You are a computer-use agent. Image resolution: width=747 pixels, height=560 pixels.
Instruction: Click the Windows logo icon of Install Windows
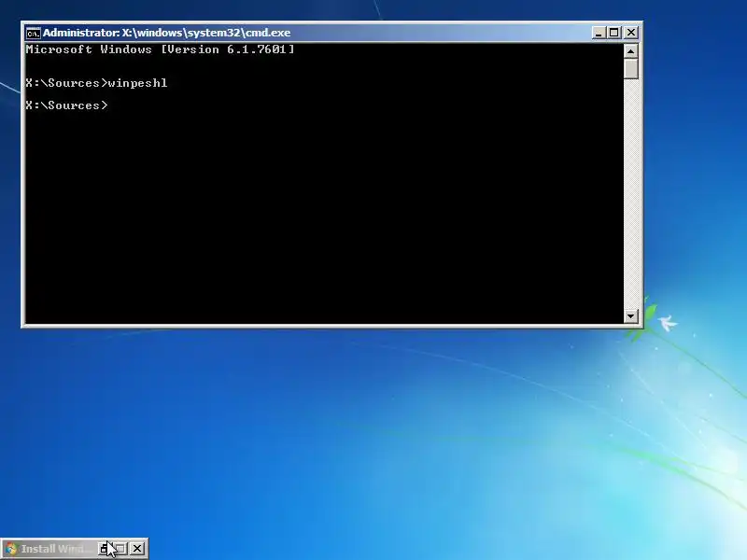[11, 549]
